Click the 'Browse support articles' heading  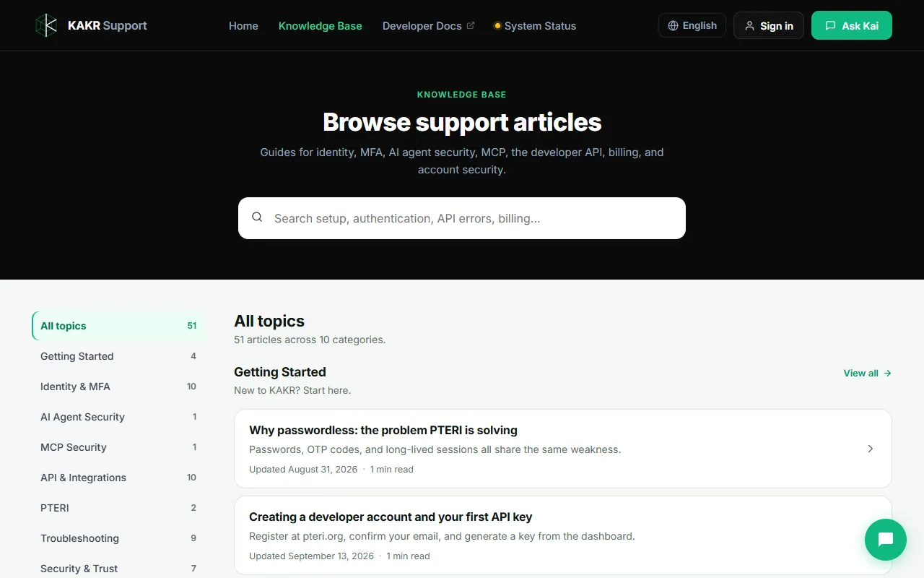[x=462, y=122]
